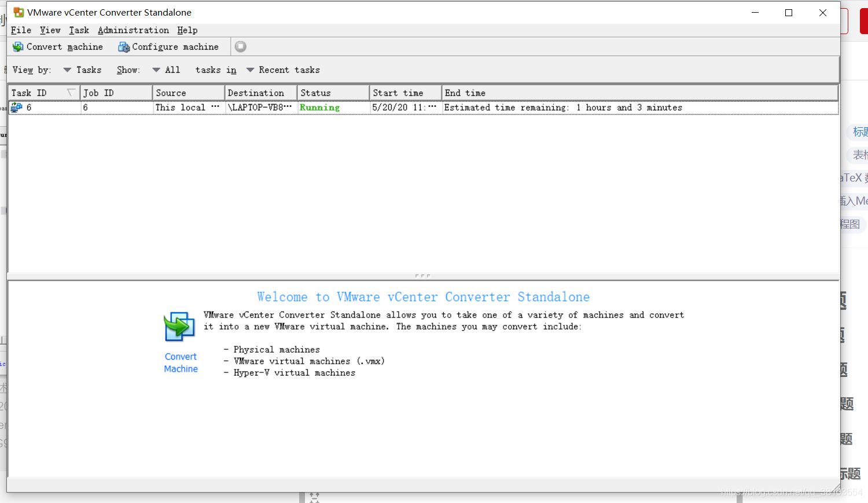Open the View by Tasks dropdown

tap(82, 70)
